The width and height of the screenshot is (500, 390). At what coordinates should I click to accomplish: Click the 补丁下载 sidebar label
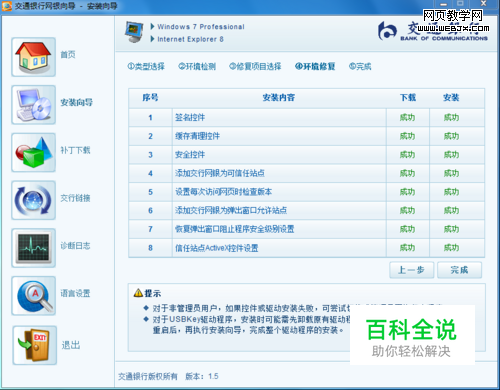(x=75, y=150)
